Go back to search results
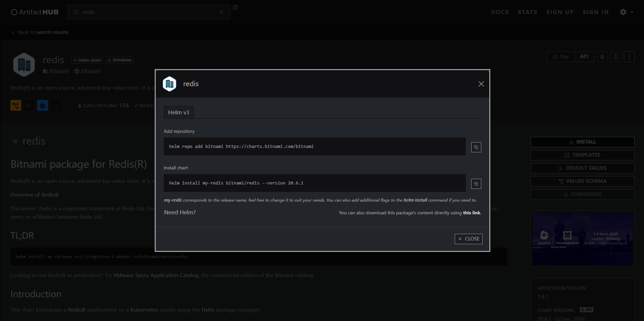The image size is (644, 321). click(x=40, y=32)
